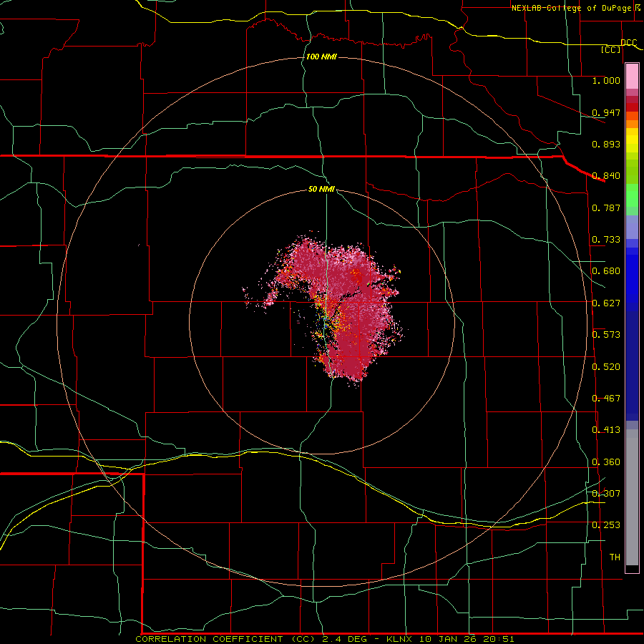Click the gray bottom color bar segment
644x644 pixels.
click(x=632, y=497)
